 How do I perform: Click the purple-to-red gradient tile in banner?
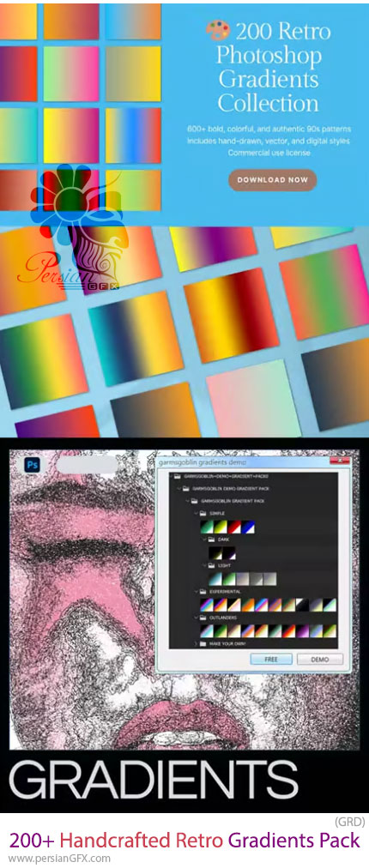point(18,73)
